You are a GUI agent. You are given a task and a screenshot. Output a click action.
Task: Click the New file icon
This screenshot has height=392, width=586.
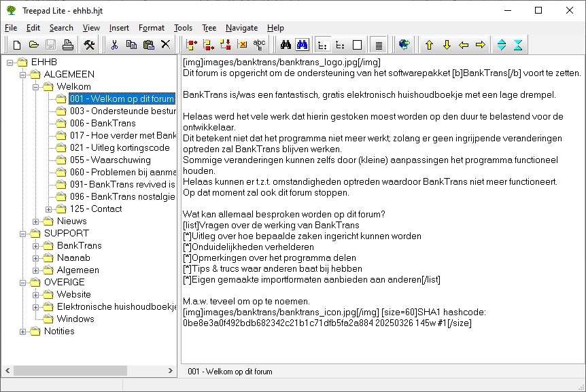click(x=17, y=45)
